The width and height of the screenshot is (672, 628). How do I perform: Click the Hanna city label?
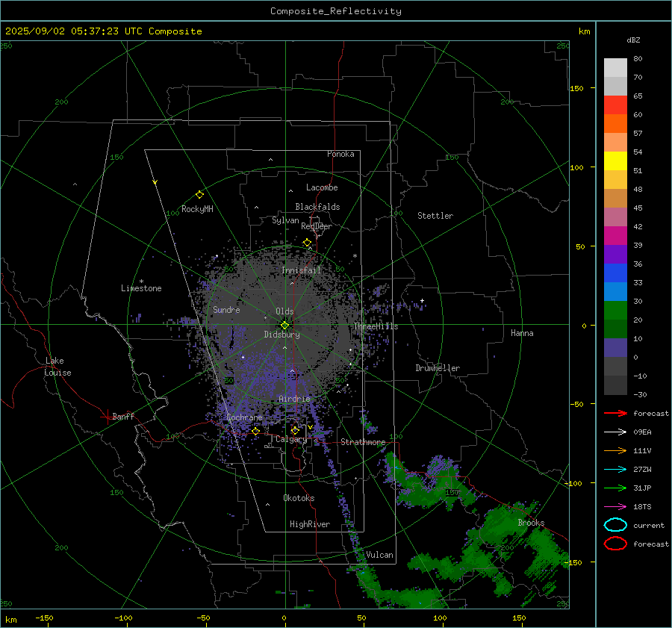[522, 333]
